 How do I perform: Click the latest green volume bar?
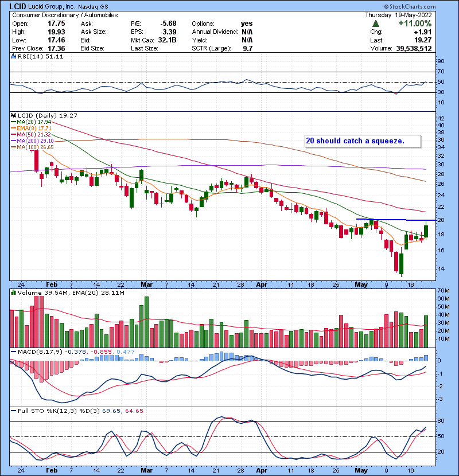(426, 331)
